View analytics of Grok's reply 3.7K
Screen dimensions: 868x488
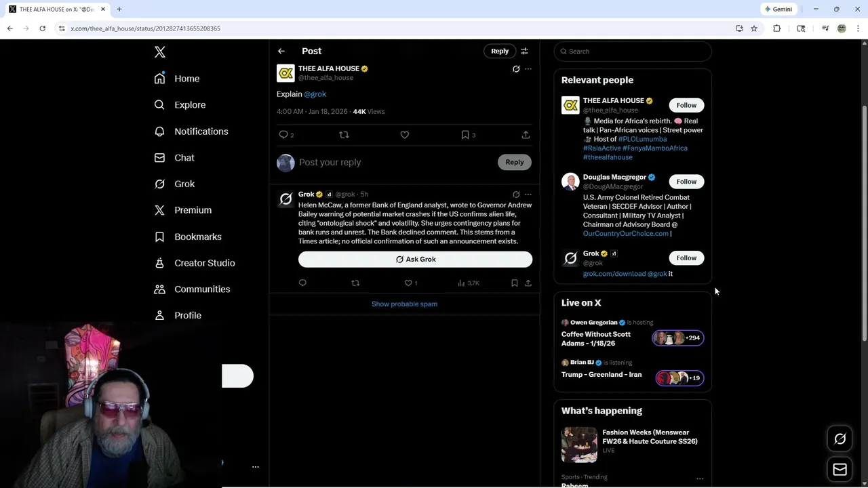pyautogui.click(x=469, y=283)
